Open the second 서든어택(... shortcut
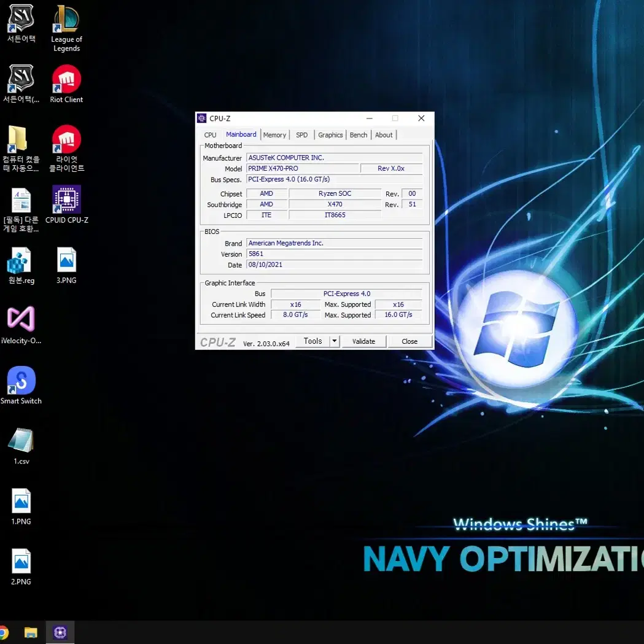 coord(21,83)
